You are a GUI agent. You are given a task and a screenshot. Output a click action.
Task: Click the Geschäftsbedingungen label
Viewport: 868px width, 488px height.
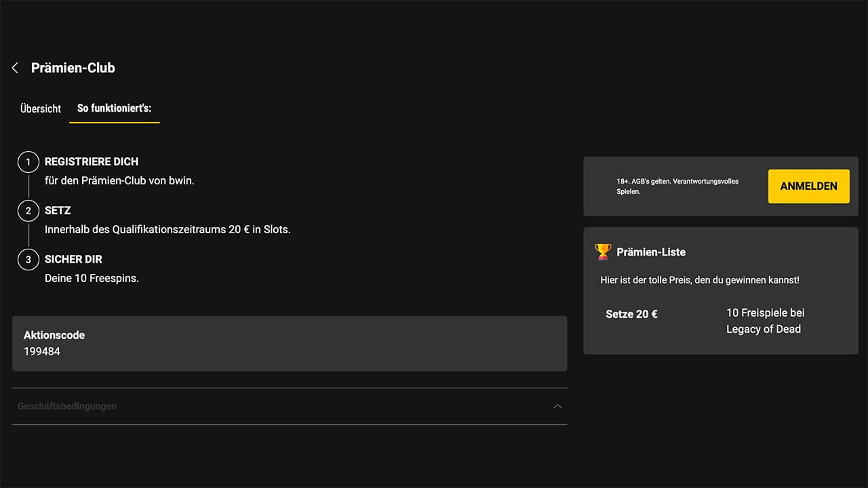pos(67,406)
